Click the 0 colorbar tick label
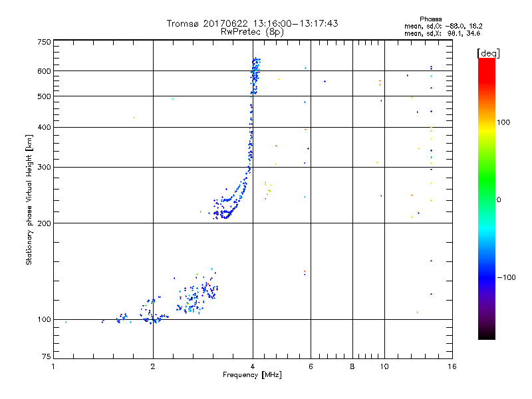532x399 pixels. tap(500, 199)
